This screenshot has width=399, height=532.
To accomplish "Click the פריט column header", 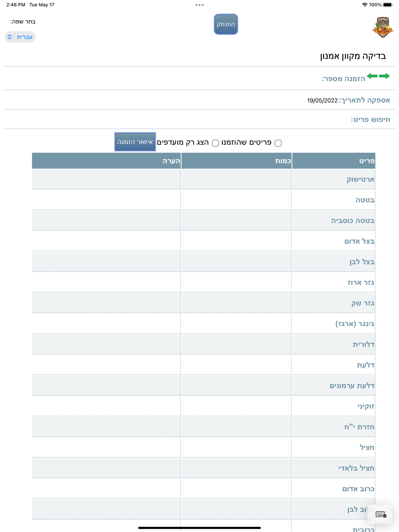I will tap(334, 161).
